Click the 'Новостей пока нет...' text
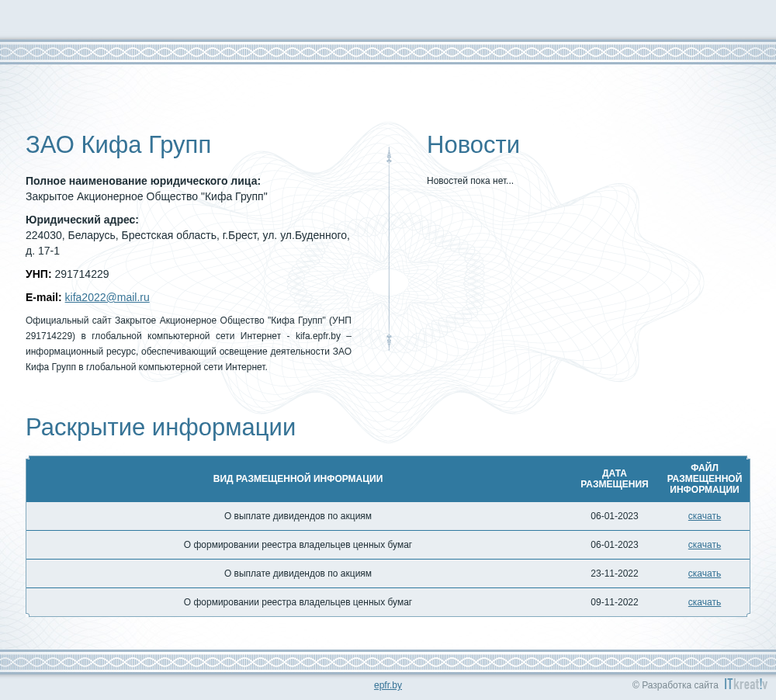The image size is (776, 700). click(x=470, y=181)
